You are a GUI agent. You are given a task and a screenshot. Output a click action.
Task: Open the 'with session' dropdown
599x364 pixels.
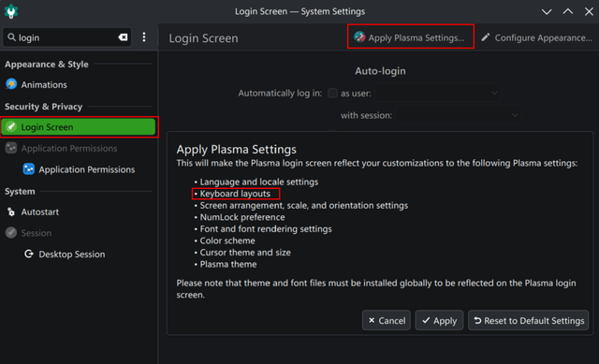(458, 115)
